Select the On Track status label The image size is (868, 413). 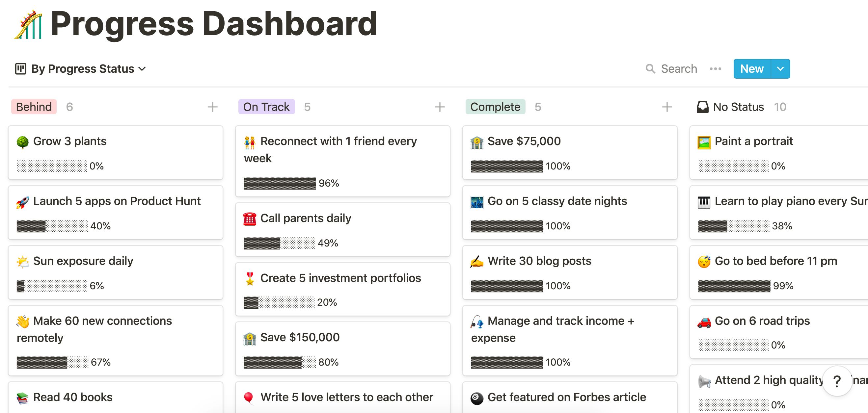pos(266,107)
